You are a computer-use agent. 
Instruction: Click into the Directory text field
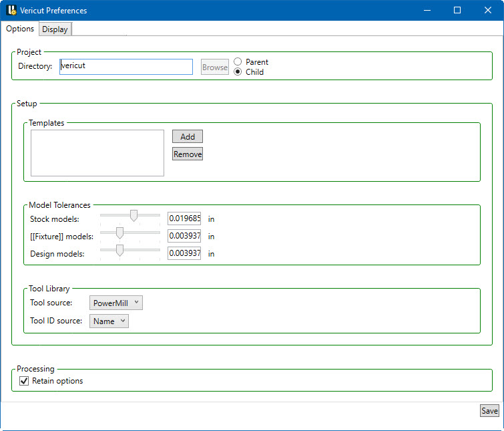pyautogui.click(x=126, y=67)
